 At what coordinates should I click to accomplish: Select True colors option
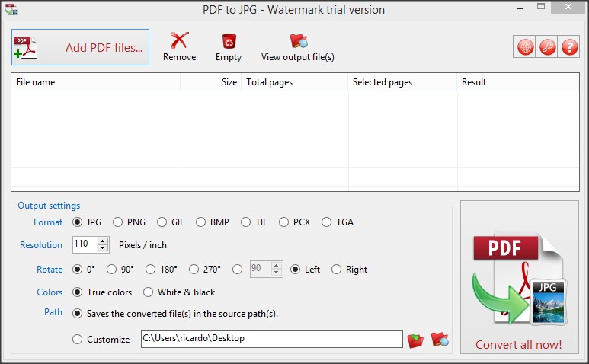point(78,292)
